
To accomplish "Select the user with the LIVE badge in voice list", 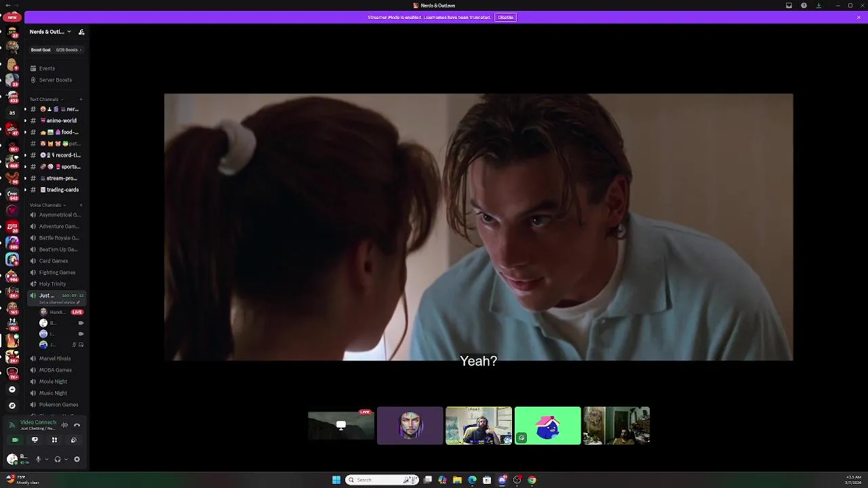I will (62, 312).
